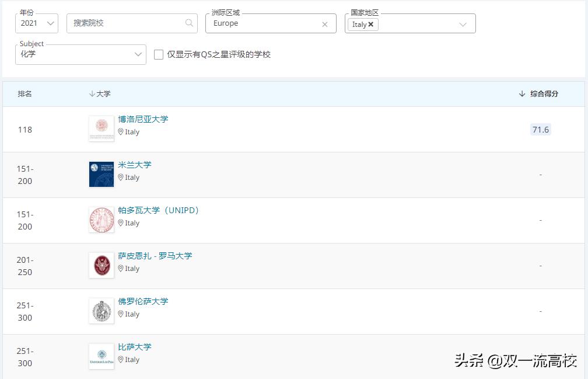Click the sort arrow beside 综合得分 header

[x=521, y=93]
